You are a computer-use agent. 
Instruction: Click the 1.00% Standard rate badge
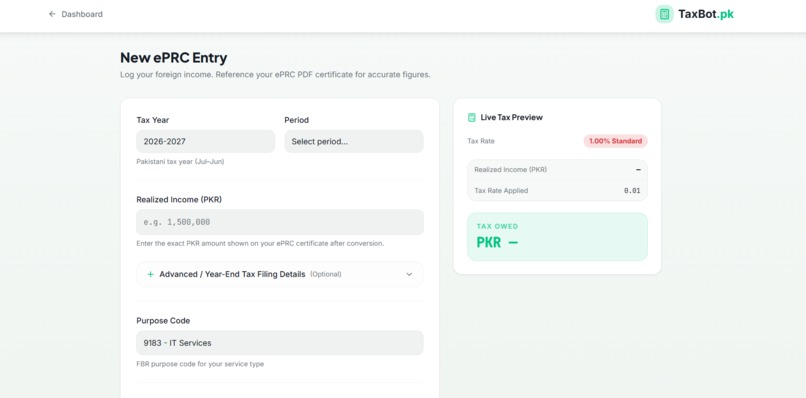tap(615, 141)
